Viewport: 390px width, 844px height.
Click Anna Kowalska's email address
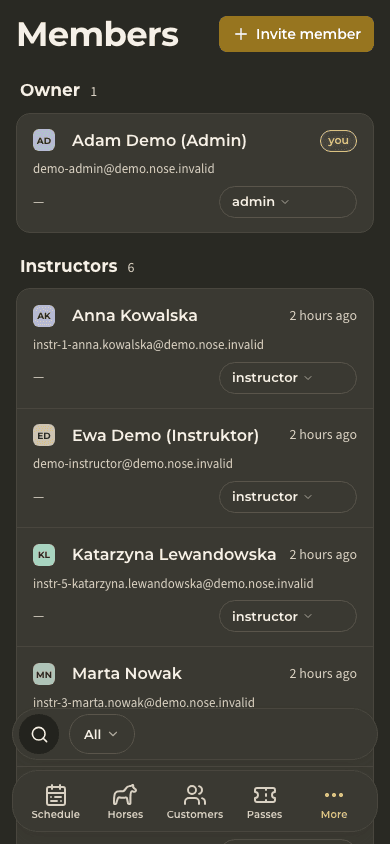(x=148, y=344)
